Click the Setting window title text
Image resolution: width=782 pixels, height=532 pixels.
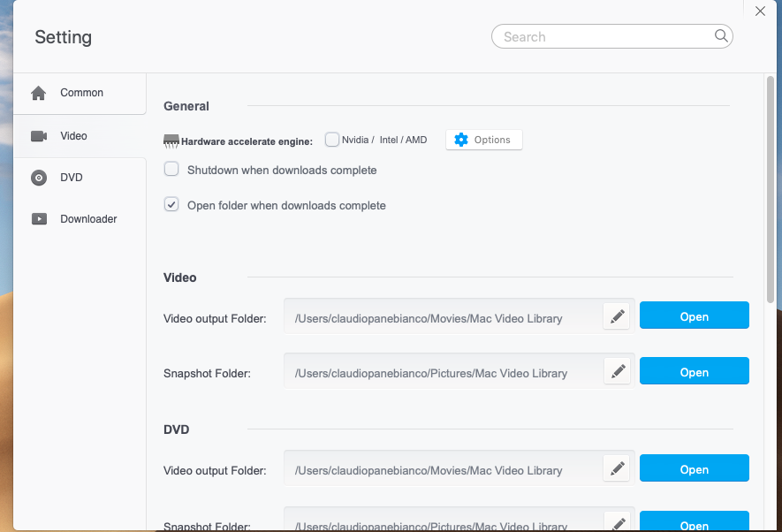coord(64,37)
